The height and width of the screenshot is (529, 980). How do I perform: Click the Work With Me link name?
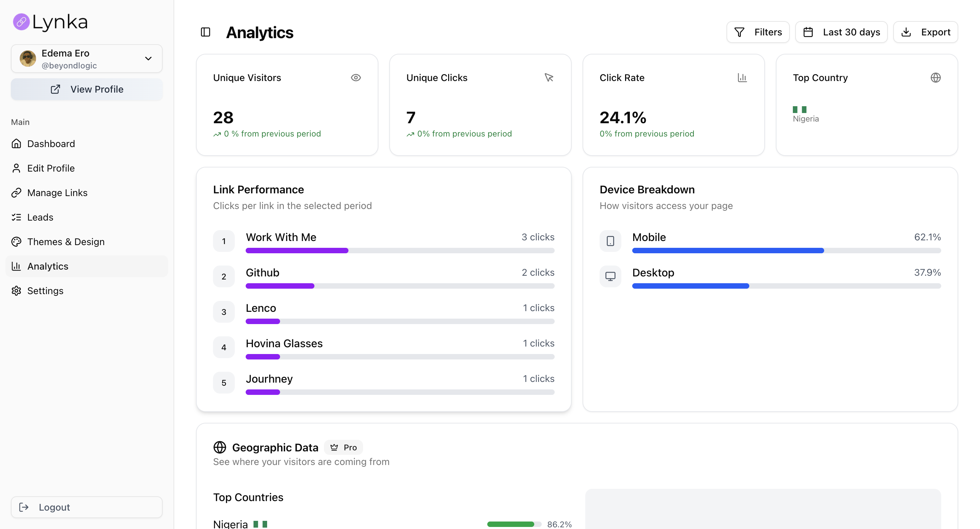coord(281,237)
